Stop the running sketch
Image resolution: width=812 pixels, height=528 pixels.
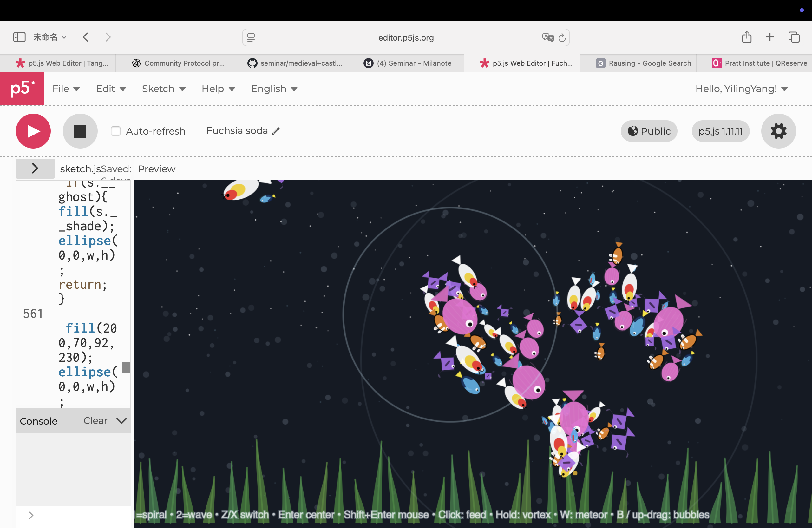pyautogui.click(x=80, y=131)
